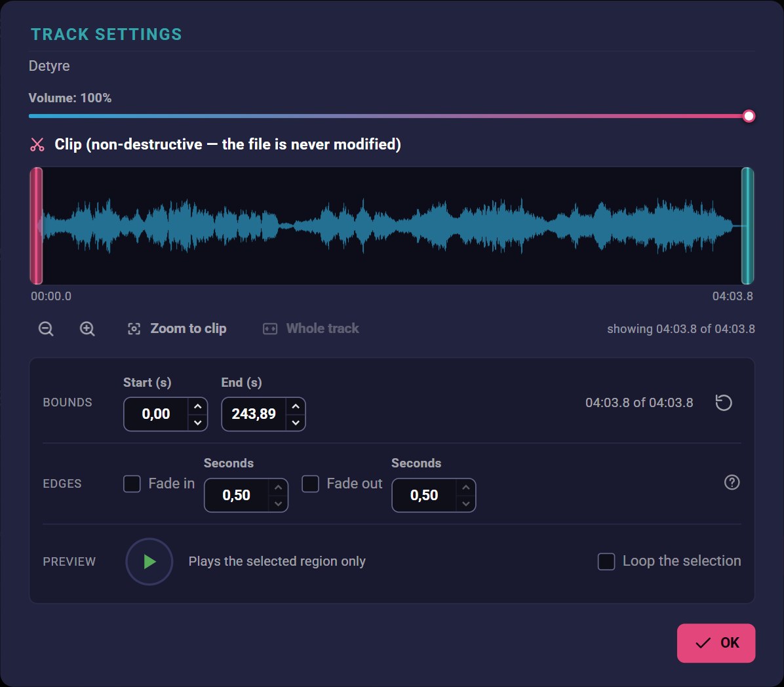This screenshot has width=784, height=687.
Task: Click the volume slider handle
Action: [749, 116]
